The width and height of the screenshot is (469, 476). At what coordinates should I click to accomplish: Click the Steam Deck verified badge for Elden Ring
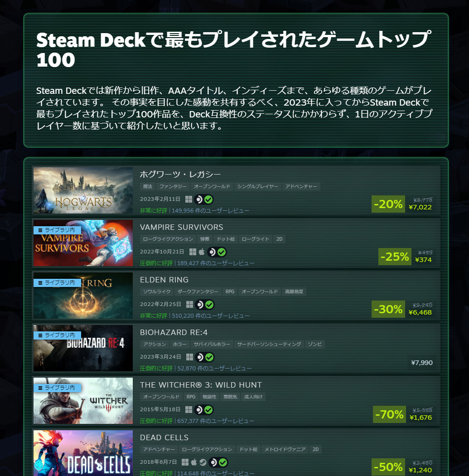tap(205, 305)
